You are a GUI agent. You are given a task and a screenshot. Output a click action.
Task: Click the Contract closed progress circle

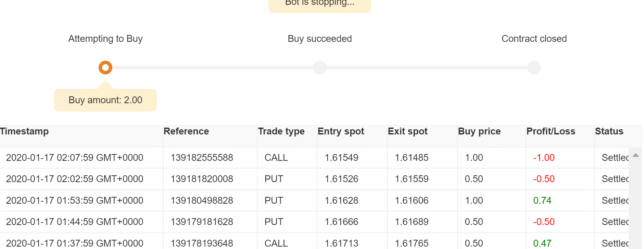tap(534, 68)
